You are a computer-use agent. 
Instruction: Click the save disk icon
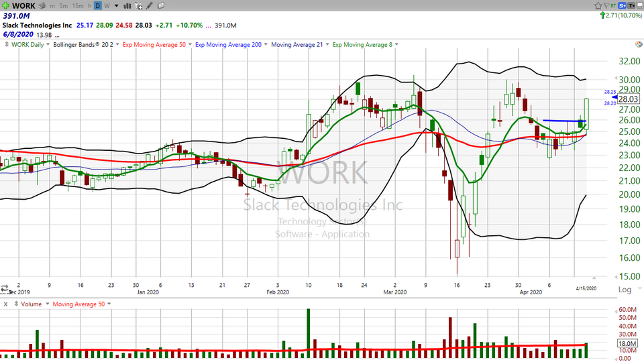639,5
